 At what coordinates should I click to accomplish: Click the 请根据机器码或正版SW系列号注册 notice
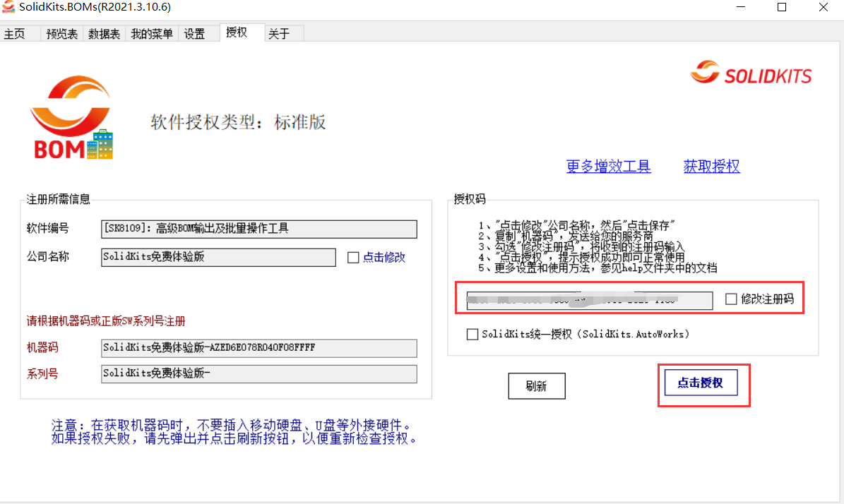point(106,321)
